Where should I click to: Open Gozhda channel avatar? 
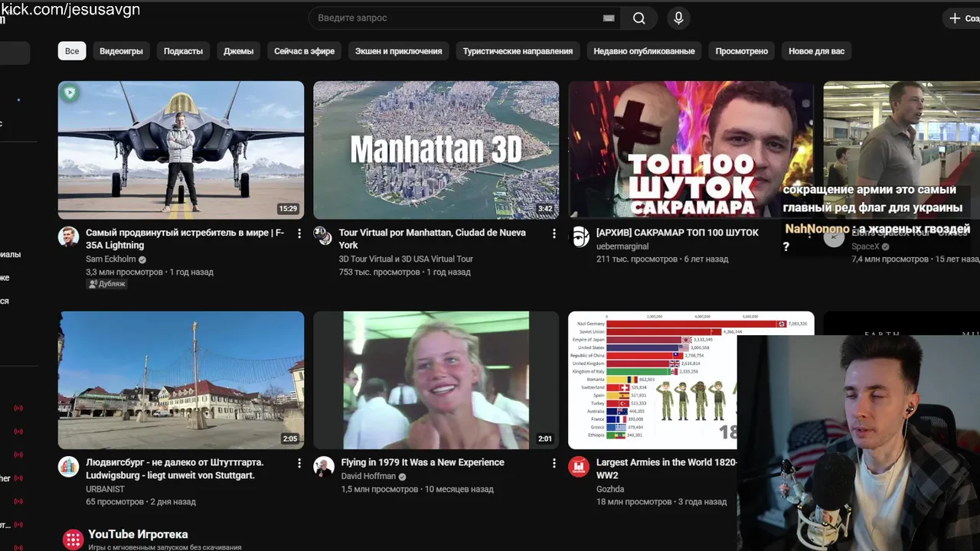point(580,467)
